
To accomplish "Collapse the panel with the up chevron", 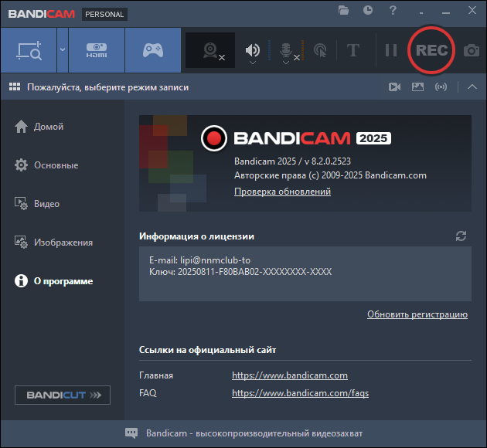I will 472,87.
